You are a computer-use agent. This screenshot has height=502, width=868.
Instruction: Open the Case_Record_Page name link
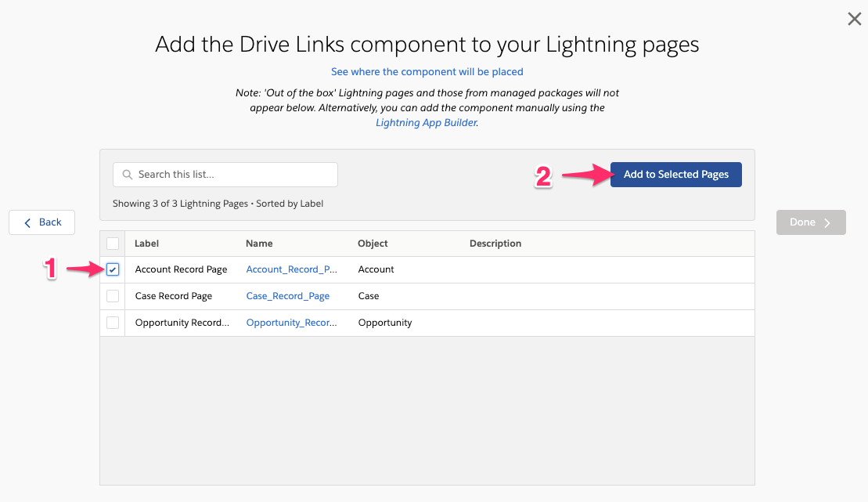[x=288, y=296]
